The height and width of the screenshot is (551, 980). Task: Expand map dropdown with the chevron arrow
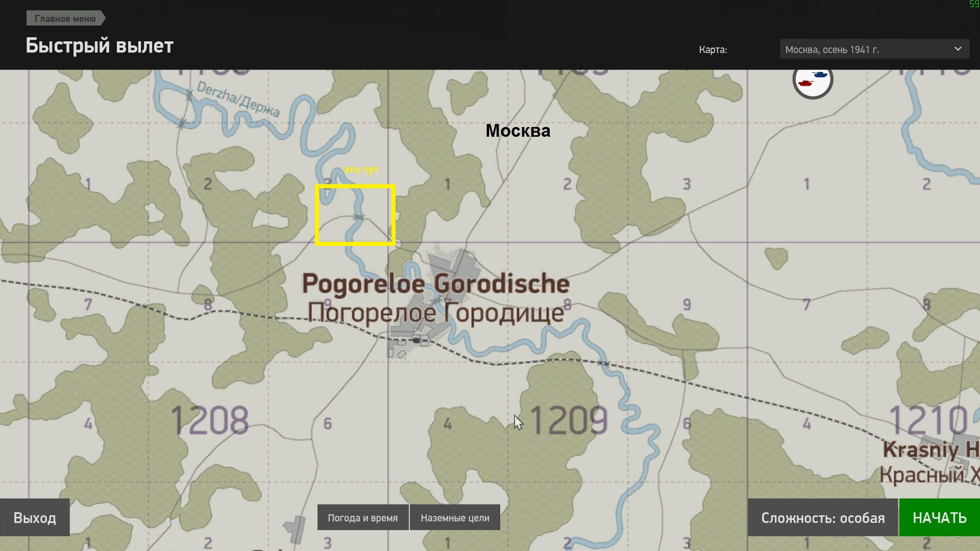(958, 49)
